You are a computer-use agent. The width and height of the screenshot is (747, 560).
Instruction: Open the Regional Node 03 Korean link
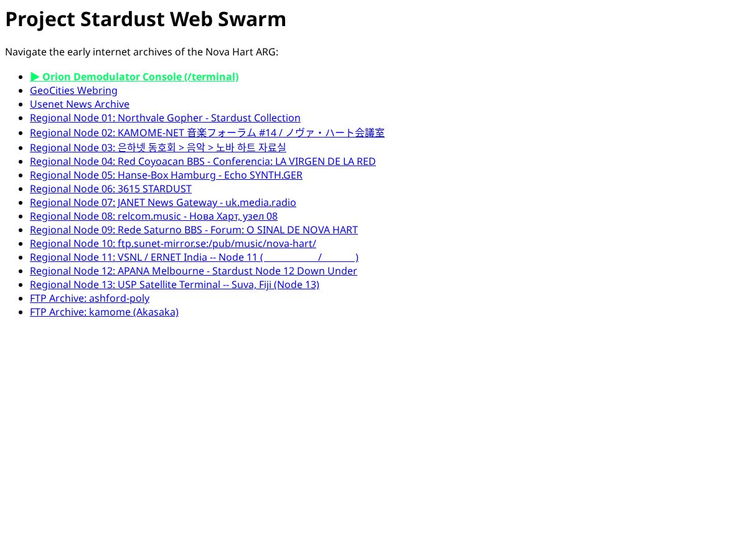click(158, 147)
